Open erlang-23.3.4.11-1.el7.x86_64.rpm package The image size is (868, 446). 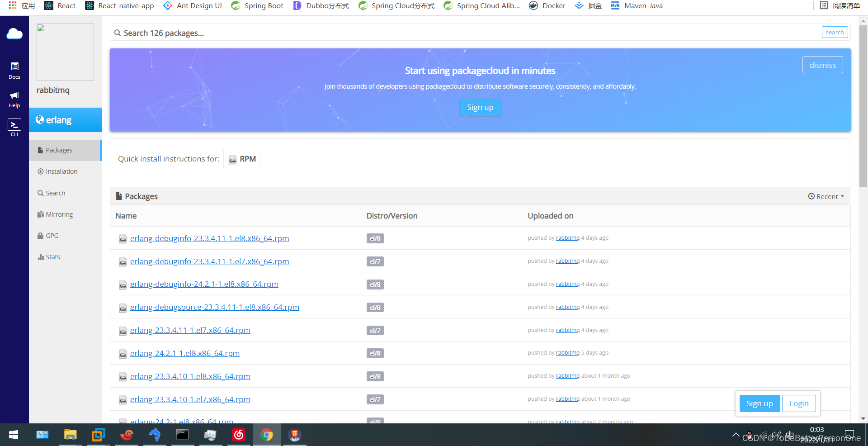(x=190, y=330)
